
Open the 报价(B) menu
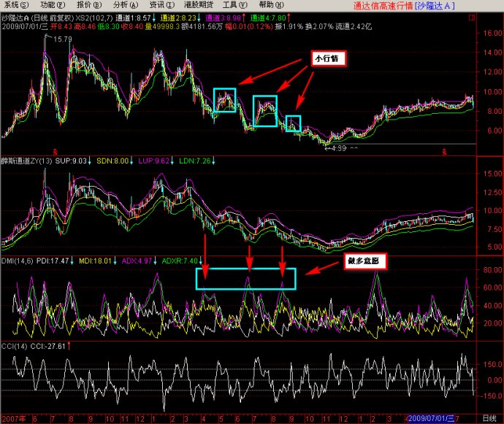(89, 5)
